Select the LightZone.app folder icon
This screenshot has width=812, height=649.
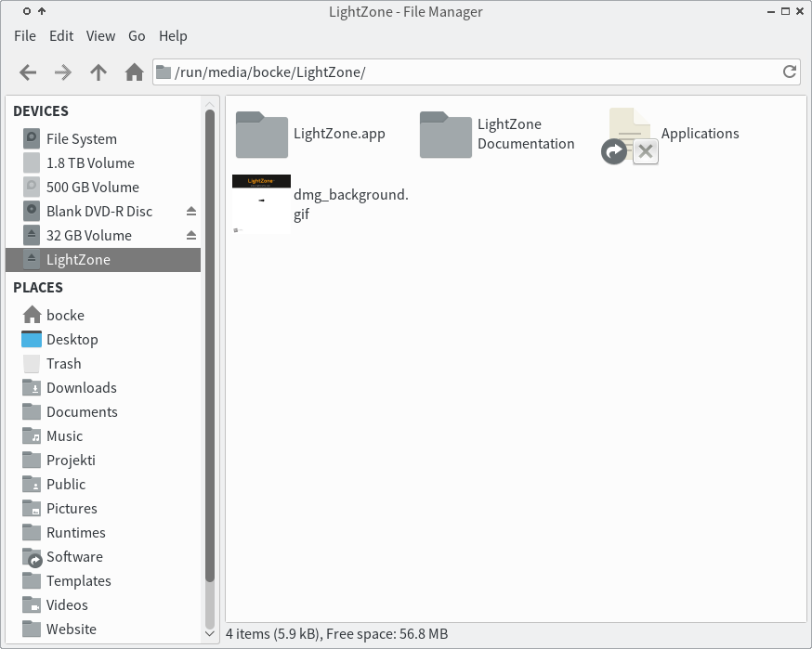tap(262, 135)
